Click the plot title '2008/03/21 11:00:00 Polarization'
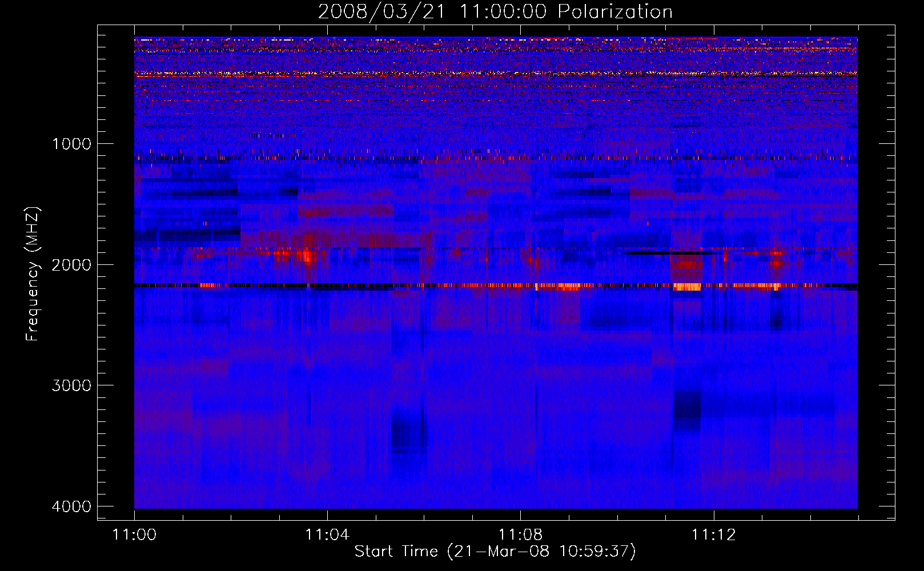Image resolution: width=924 pixels, height=571 pixels. point(495,11)
